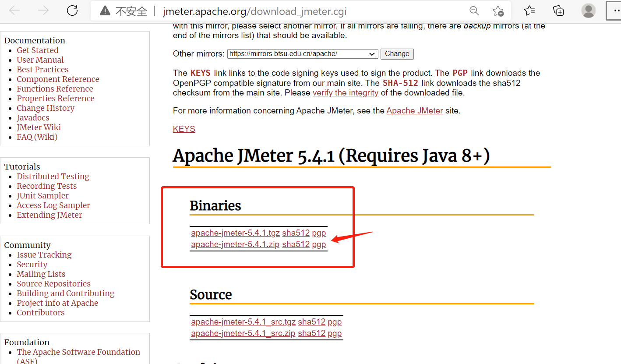Image resolution: width=621 pixels, height=364 pixels.
Task: Download apache-jmeter-5.4.1_src.zip source
Action: 243,333
